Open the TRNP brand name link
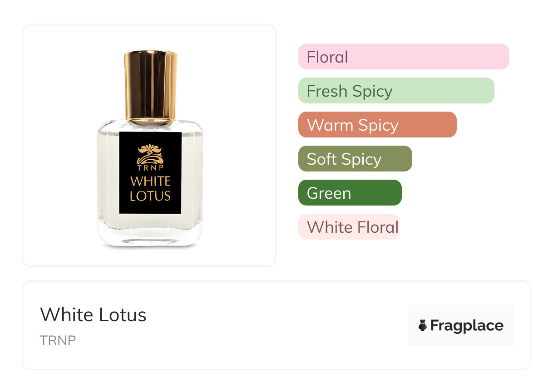 [x=58, y=340]
